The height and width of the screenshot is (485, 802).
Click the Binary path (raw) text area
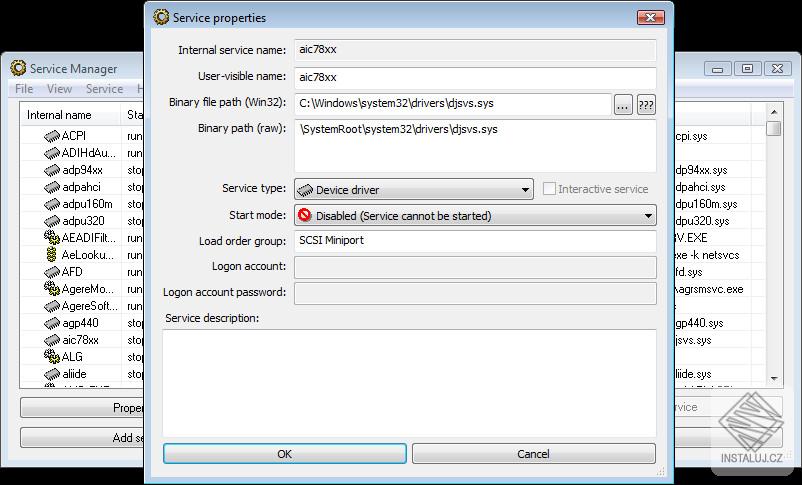click(475, 146)
